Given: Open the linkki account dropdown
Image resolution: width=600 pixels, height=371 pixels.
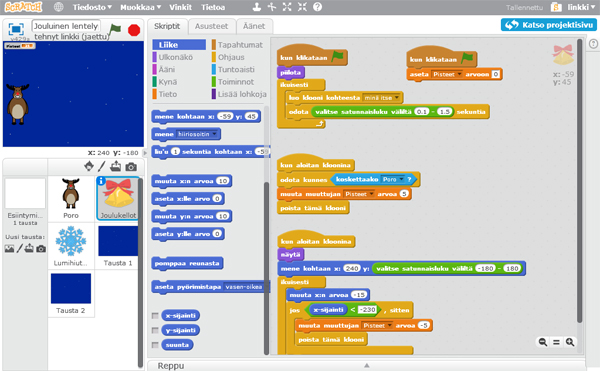Looking at the screenshot, I should (x=581, y=7).
